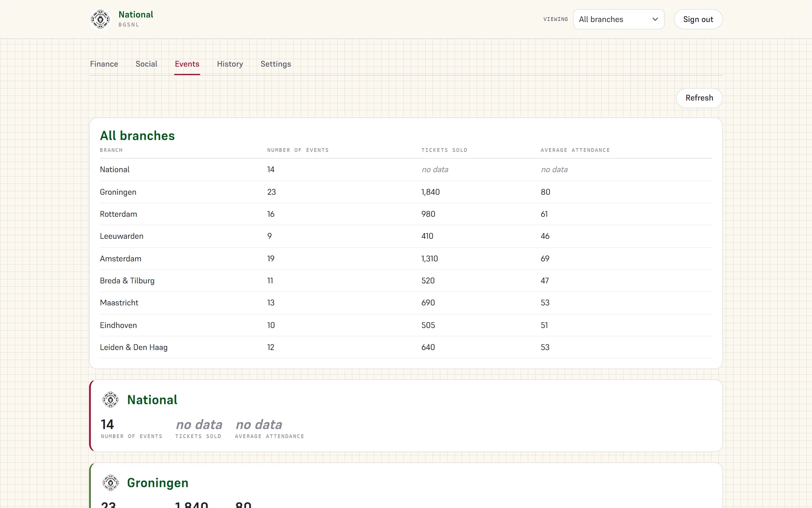
Task: Click Rotterdam's 980 tickets sold value
Action: tap(428, 214)
